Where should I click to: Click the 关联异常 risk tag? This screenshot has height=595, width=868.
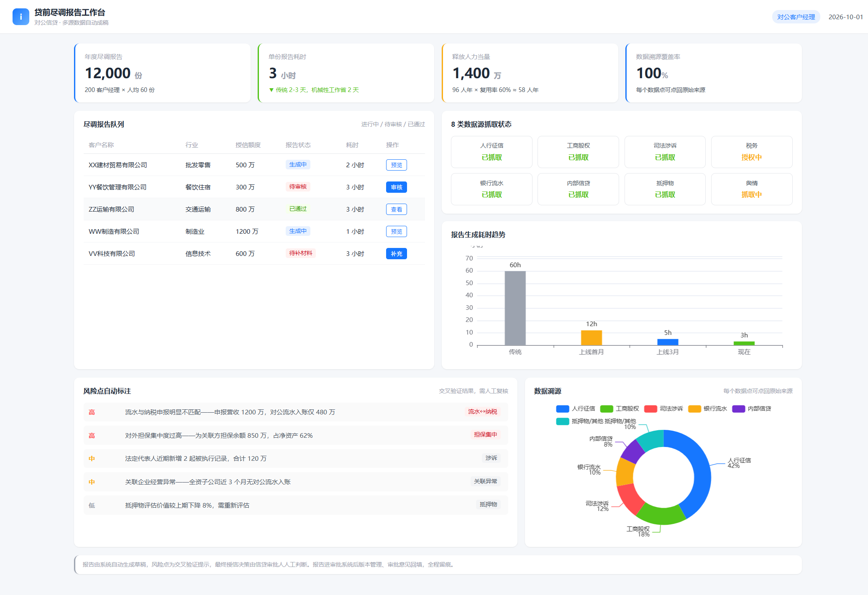click(x=485, y=482)
